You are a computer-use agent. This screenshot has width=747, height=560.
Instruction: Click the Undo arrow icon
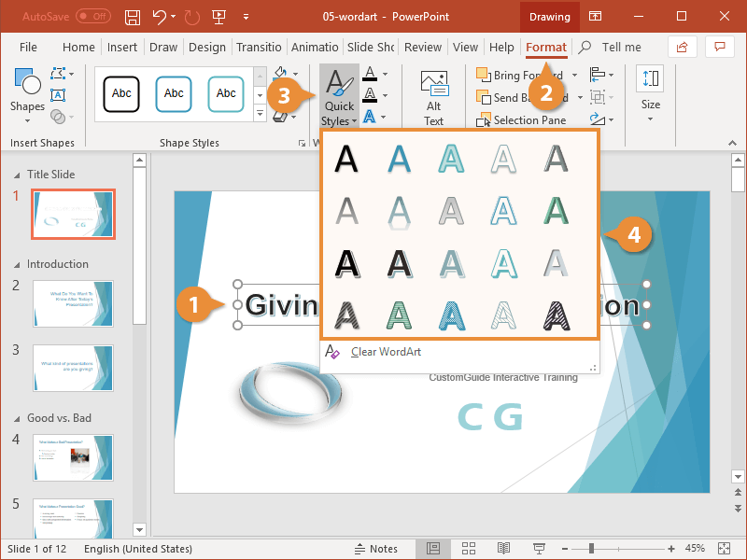[x=160, y=17]
